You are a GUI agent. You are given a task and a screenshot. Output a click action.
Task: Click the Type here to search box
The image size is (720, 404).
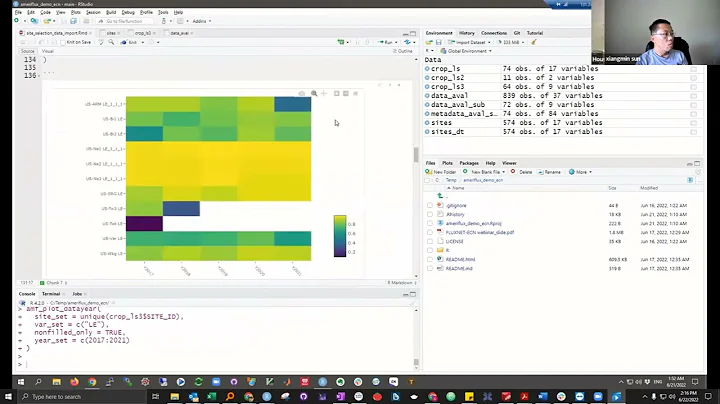83,397
